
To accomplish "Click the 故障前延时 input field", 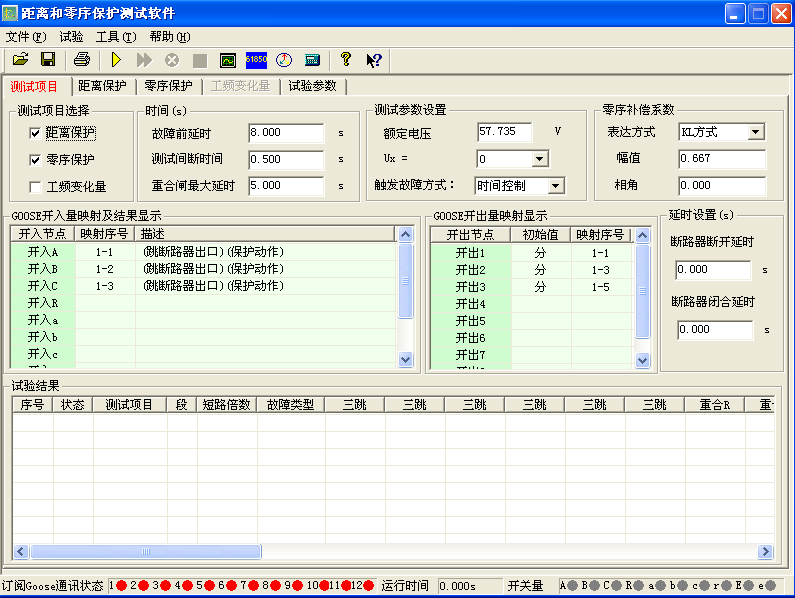I will [286, 132].
